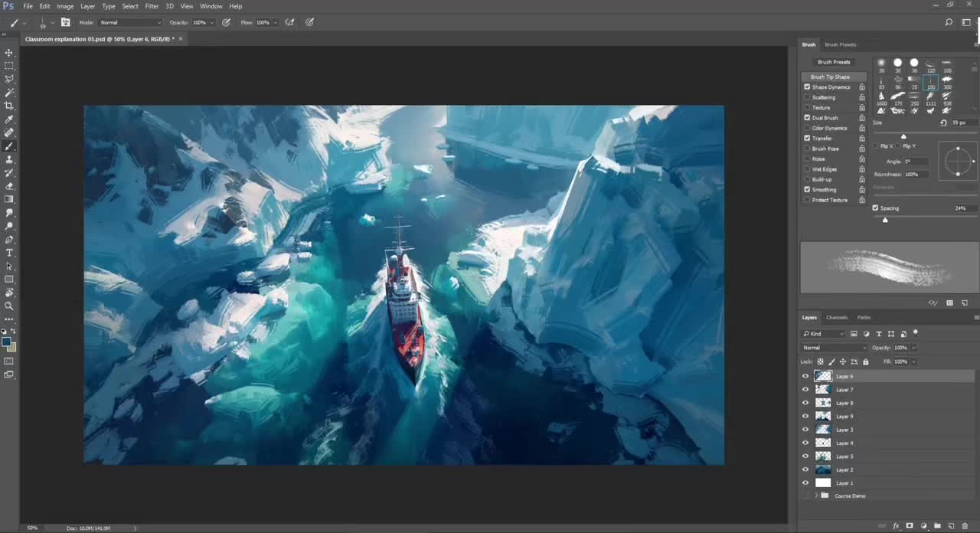Open the brush preset picker arrow
Screen dimensions: 980x533
(x=51, y=22)
